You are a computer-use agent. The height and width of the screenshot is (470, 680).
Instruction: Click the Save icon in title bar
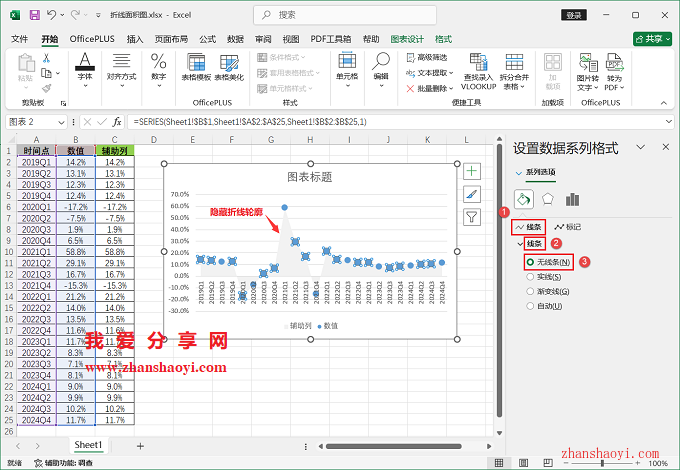(x=35, y=15)
